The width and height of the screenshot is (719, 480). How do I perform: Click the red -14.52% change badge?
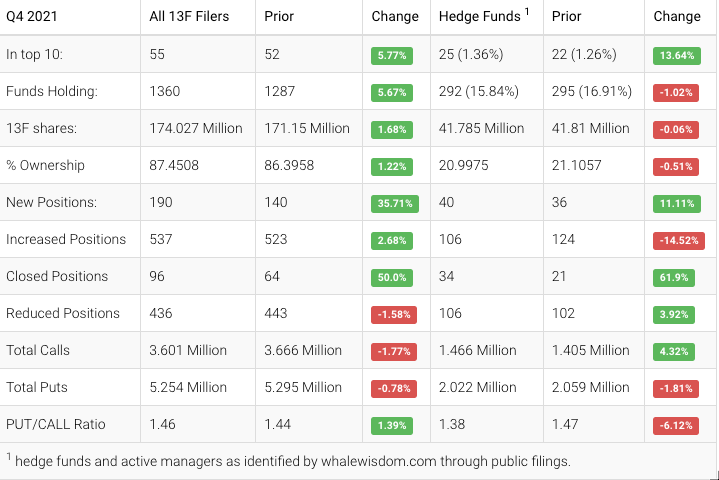677,240
